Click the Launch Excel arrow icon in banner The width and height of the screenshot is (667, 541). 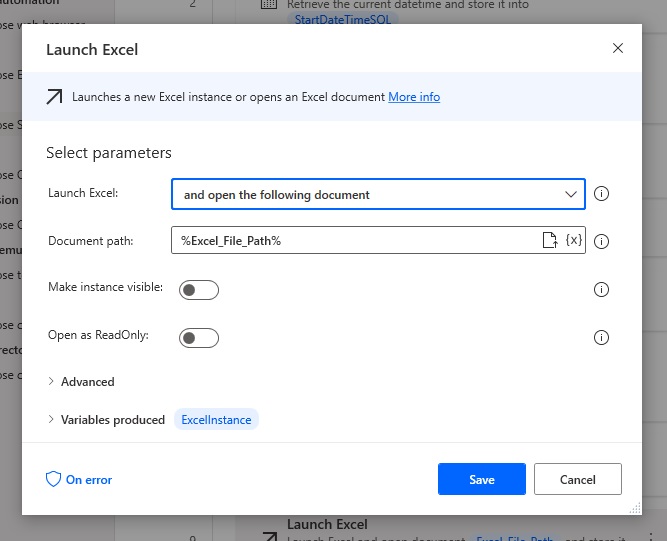click(54, 97)
